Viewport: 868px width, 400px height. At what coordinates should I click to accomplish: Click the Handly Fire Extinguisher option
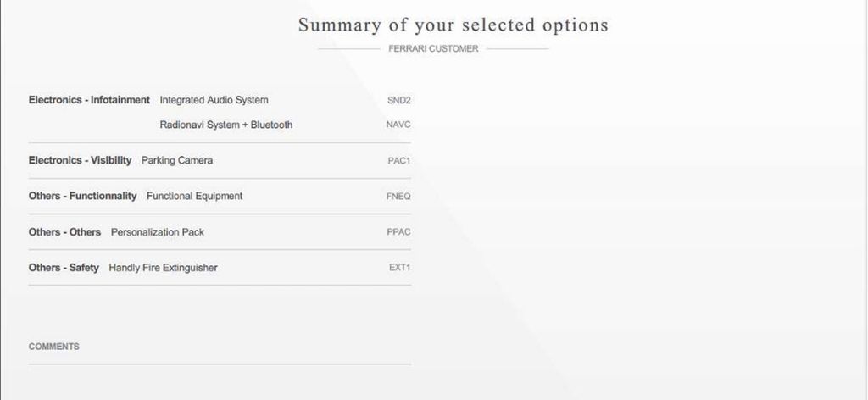163,268
